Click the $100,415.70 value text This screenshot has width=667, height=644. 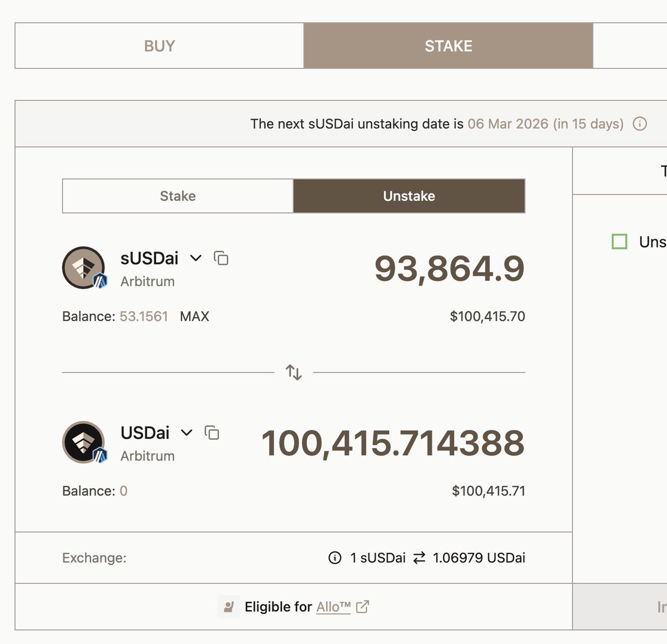(487, 316)
